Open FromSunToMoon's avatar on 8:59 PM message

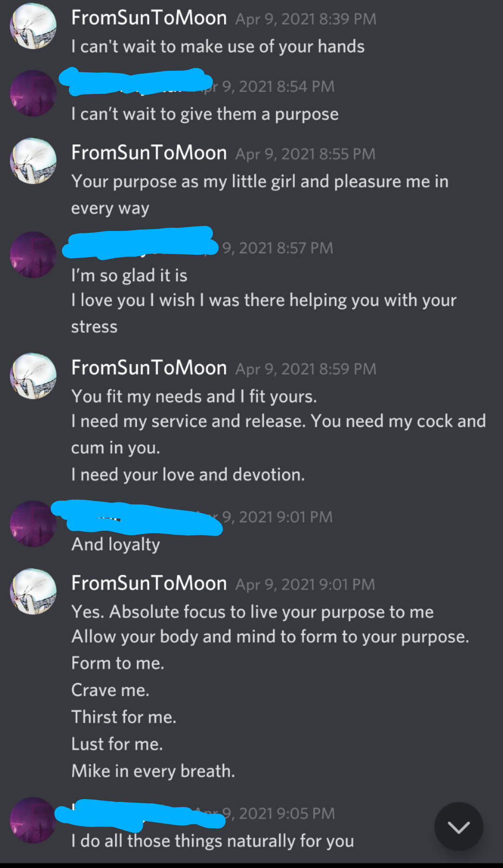coord(33,376)
